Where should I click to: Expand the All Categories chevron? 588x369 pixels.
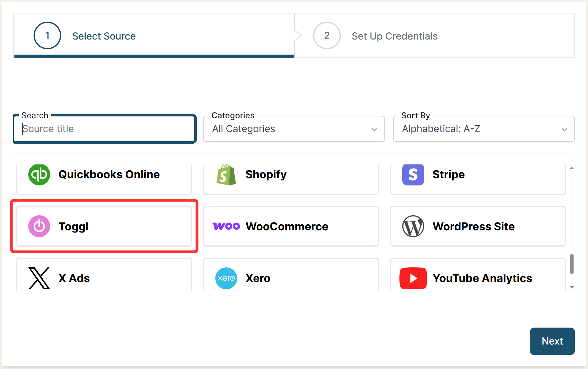(374, 129)
